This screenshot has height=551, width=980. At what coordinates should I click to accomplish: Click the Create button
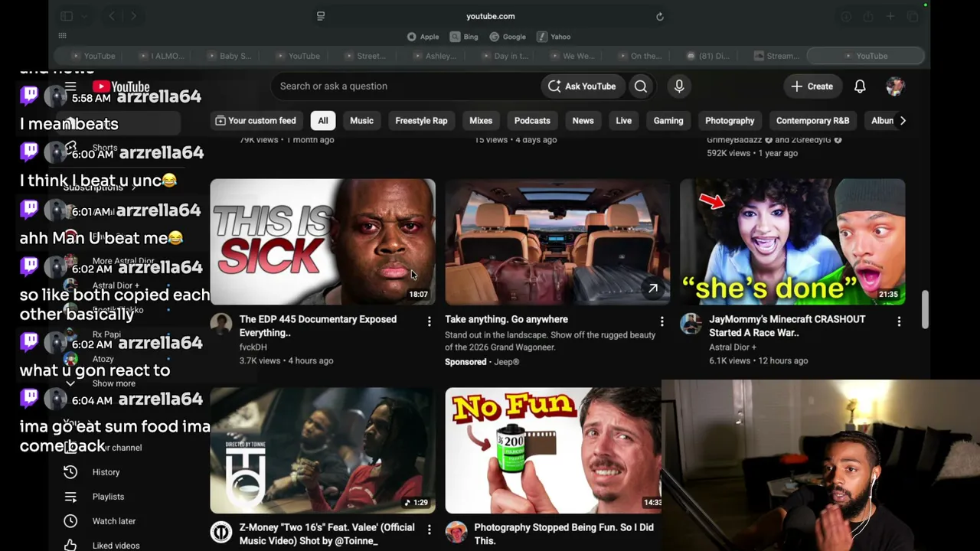point(812,86)
